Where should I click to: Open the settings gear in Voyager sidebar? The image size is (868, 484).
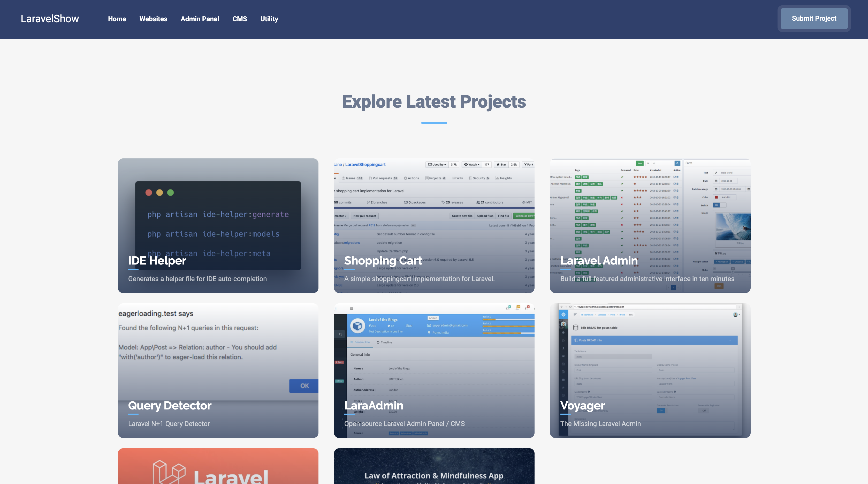564,396
